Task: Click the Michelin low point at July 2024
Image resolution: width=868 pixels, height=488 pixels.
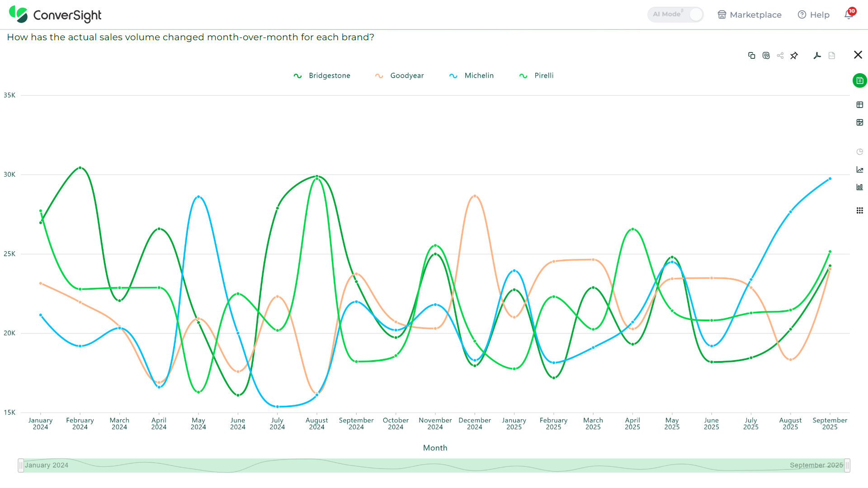Action: (277, 407)
